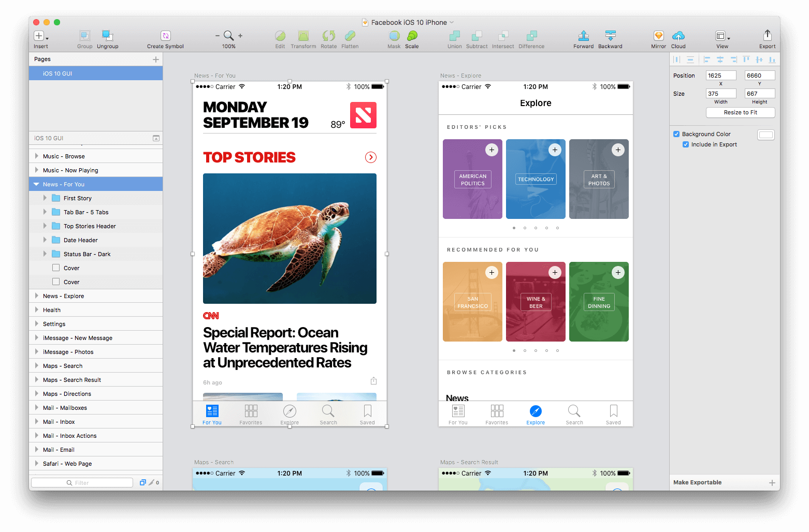This screenshot has height=532, width=809.
Task: Add export via Make Exportable plus
Action: point(772,482)
